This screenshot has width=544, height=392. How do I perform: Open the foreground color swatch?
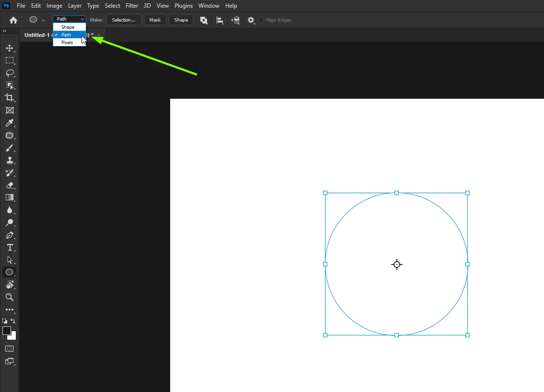point(7,331)
